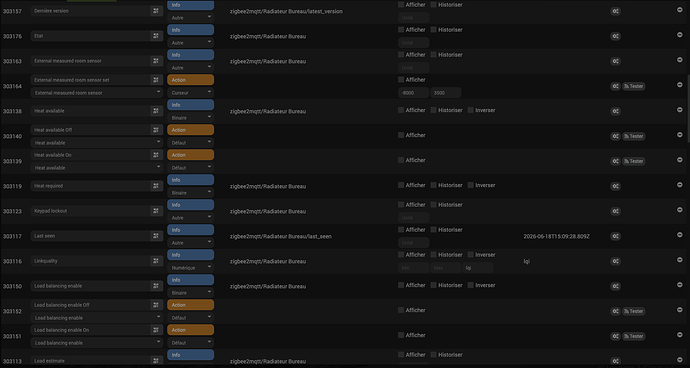The height and width of the screenshot is (368, 690).
Task: Open configuration gears for Heat available info row
Action: (616, 111)
